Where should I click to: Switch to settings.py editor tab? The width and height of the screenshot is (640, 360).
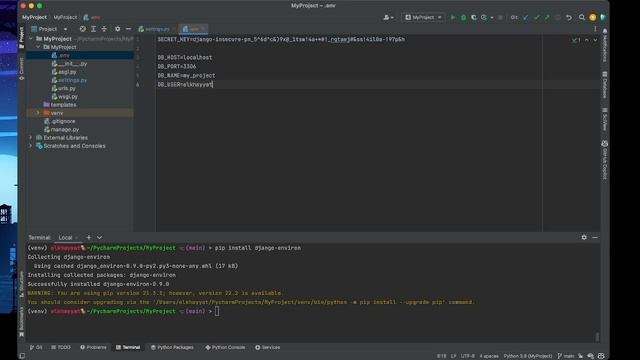[157, 29]
